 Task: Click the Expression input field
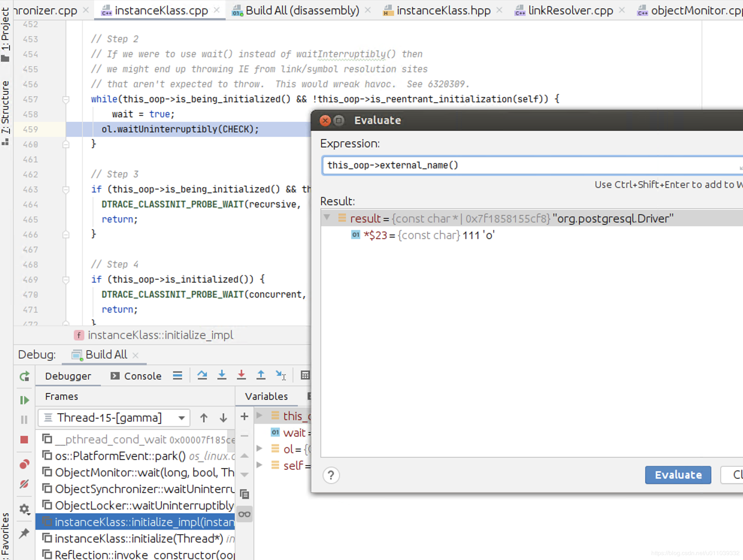532,165
